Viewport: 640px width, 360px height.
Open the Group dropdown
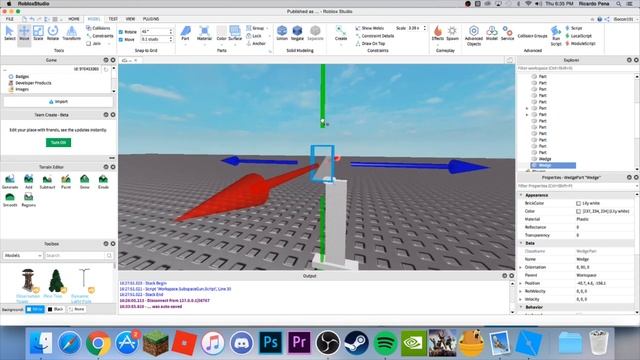(257, 28)
